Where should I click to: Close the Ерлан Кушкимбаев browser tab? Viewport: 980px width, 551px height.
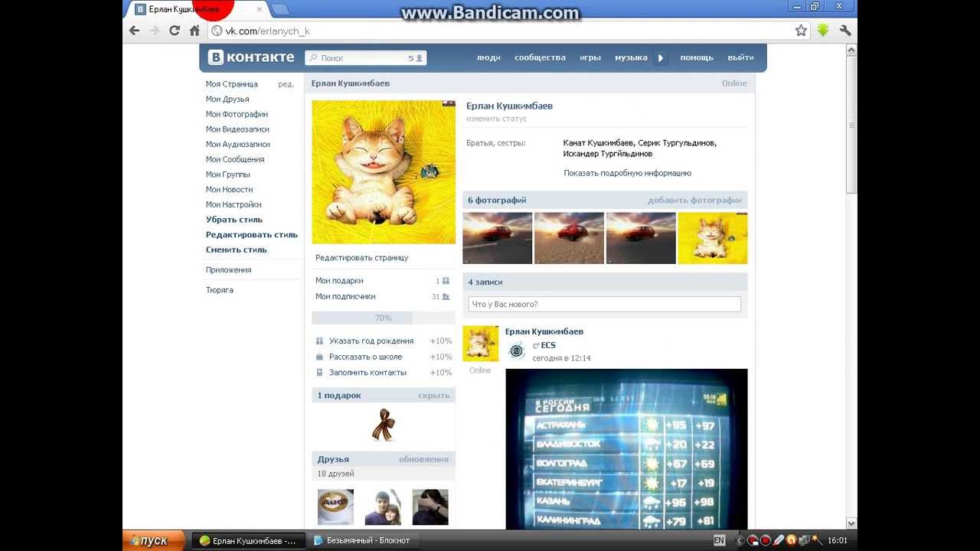[260, 9]
